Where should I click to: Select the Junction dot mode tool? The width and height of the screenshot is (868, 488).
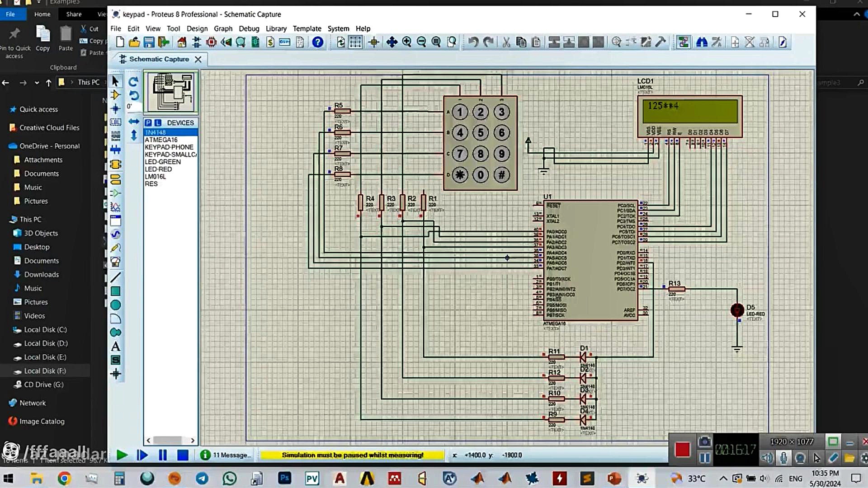(115, 109)
